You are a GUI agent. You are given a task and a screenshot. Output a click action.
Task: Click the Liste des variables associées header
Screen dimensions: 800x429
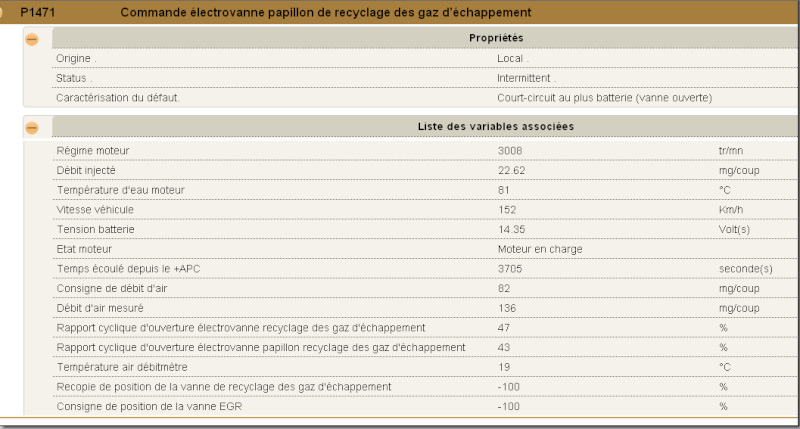pos(426,127)
